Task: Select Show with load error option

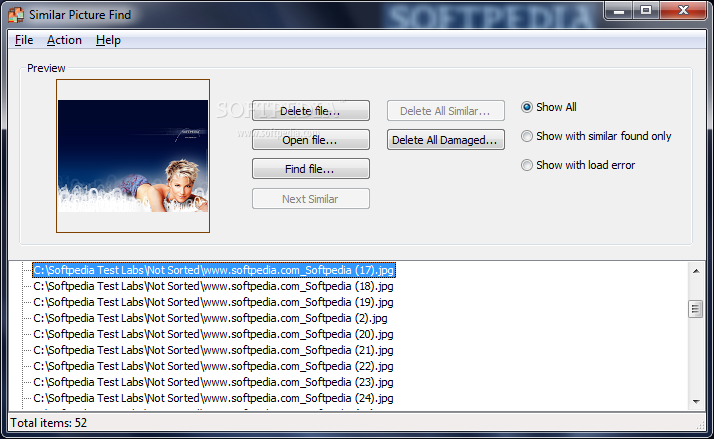Action: coord(578,165)
